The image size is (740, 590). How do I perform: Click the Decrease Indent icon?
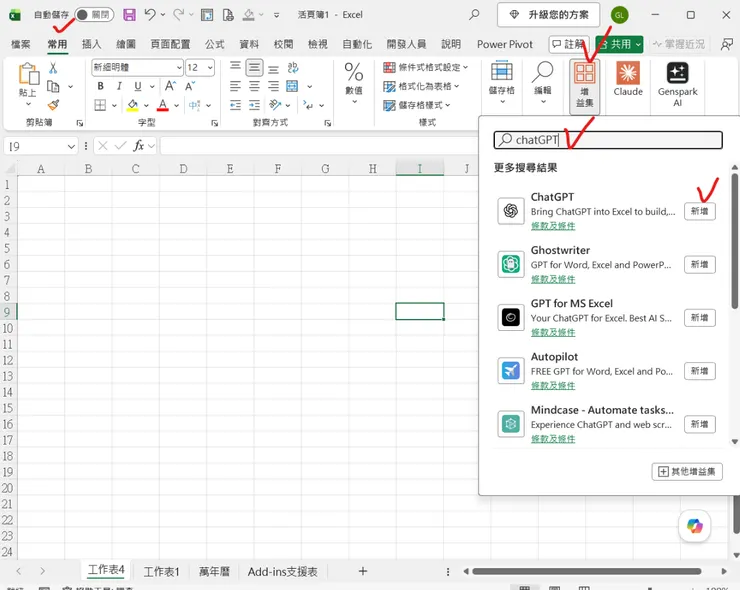click(x=235, y=105)
